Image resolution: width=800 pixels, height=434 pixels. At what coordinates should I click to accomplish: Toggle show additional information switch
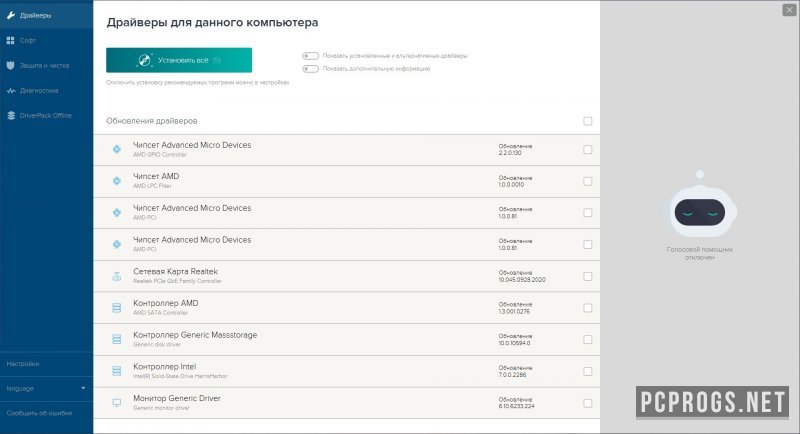click(310, 69)
